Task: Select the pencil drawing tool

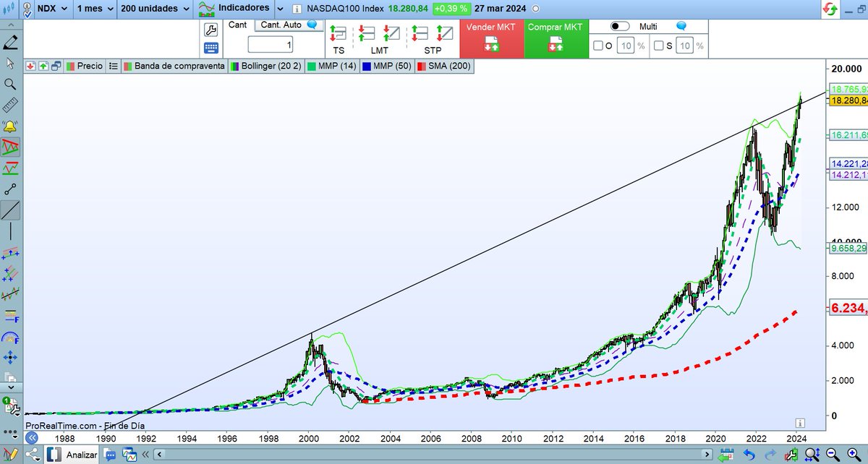Action: coord(11,42)
